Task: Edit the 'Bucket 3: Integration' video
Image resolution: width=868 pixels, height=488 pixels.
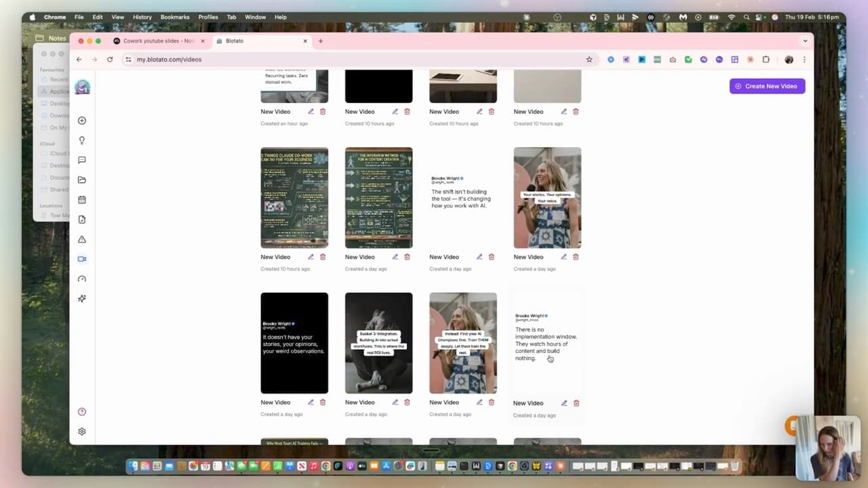Action: pos(395,402)
